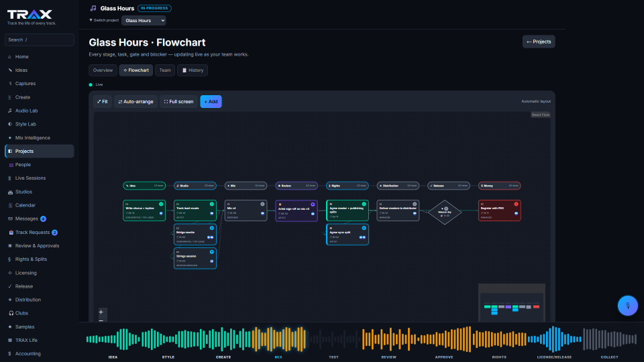This screenshot has width=644, height=362.
Task: Click the TRAX logo
Action: (x=30, y=15)
